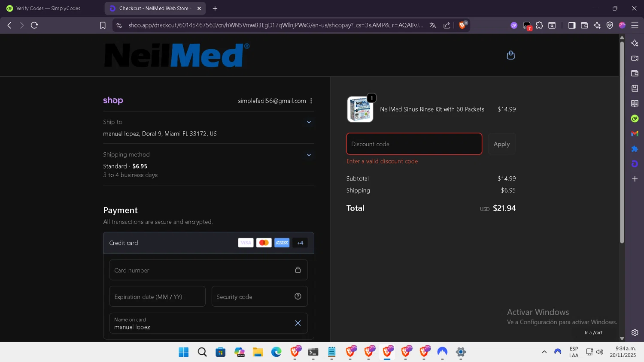
Task: Toggle the browser sidebar panel
Action: coord(572,25)
